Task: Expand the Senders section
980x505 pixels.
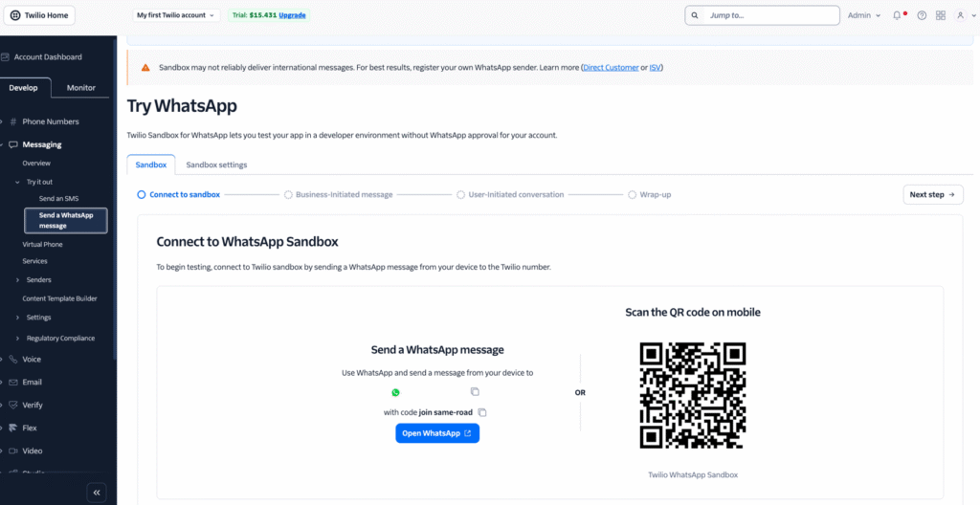Action: pyautogui.click(x=17, y=280)
